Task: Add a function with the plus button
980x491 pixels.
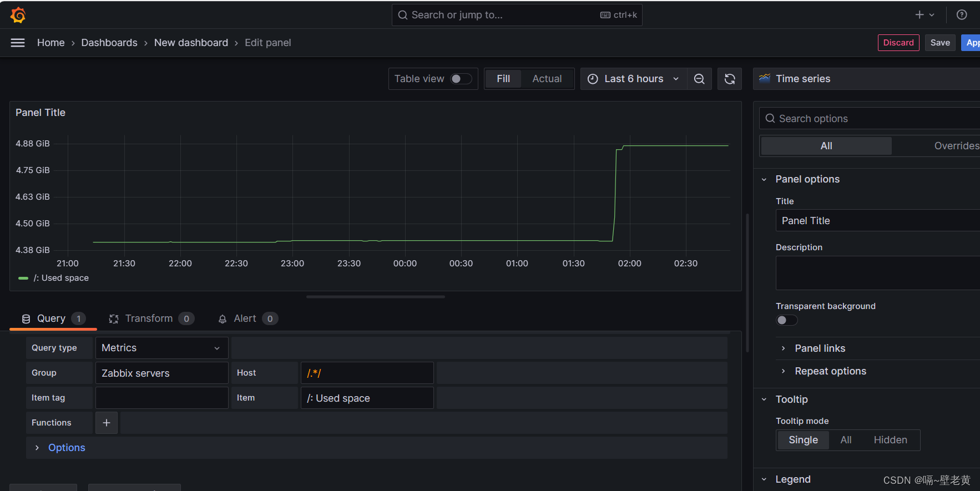Action: [x=107, y=423]
